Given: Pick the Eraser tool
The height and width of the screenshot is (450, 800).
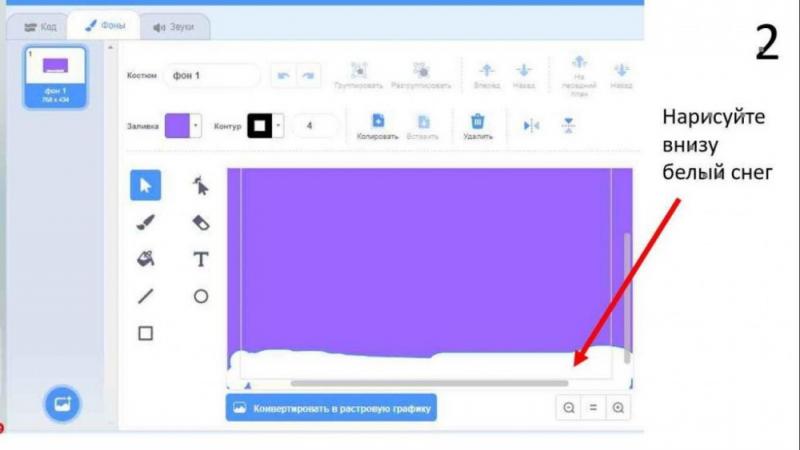Looking at the screenshot, I should point(201,222).
